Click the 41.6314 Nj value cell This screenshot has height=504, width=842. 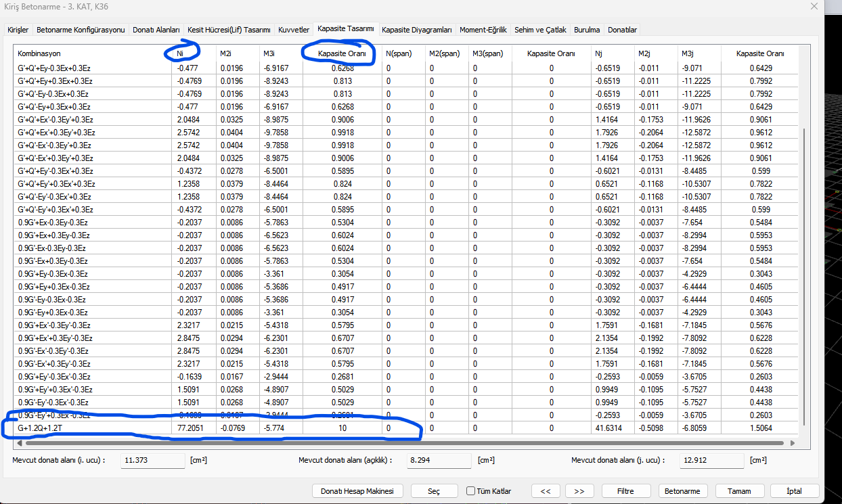coord(613,428)
